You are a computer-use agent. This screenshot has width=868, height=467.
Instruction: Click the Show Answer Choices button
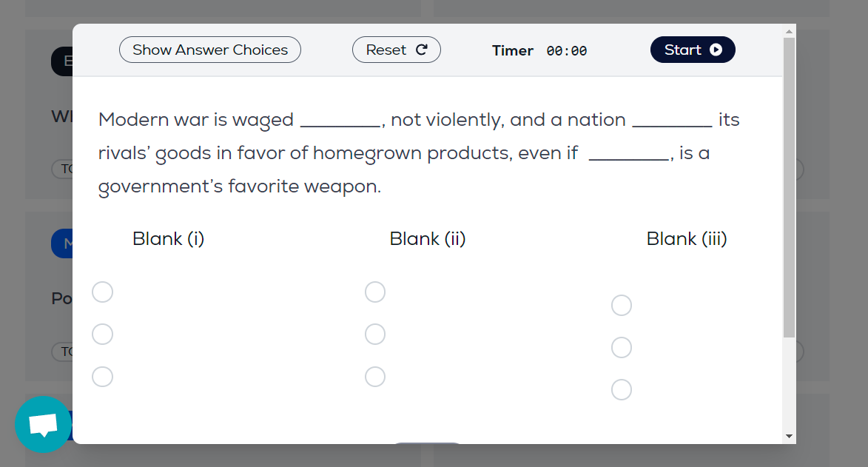click(x=209, y=50)
